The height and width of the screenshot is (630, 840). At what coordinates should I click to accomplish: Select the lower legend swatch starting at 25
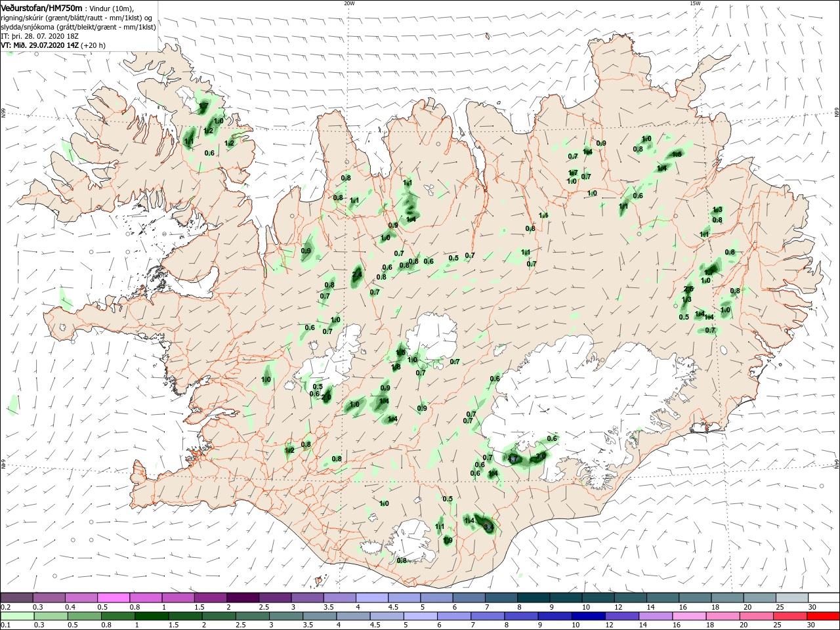coord(789,616)
